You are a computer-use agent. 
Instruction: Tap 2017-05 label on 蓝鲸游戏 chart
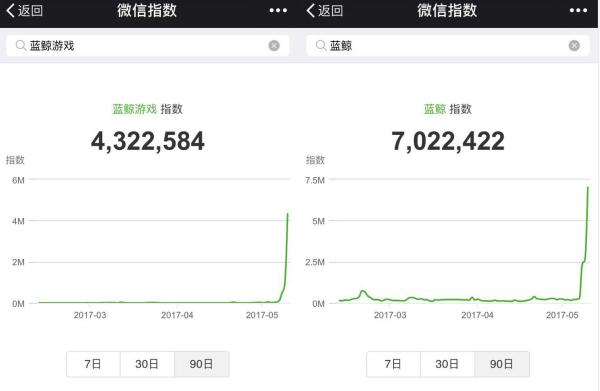(x=262, y=315)
